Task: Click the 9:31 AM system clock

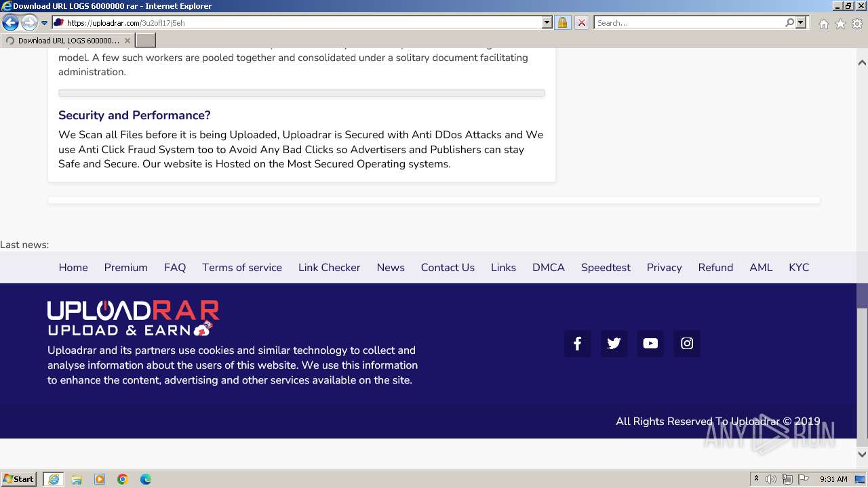Action: pyautogui.click(x=833, y=479)
